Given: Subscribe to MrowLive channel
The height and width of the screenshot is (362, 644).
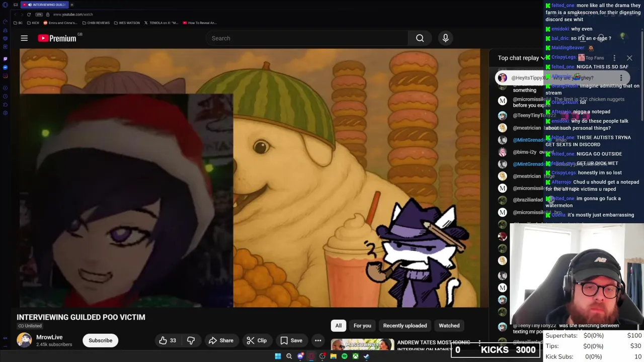Looking at the screenshot, I should coord(101,340).
